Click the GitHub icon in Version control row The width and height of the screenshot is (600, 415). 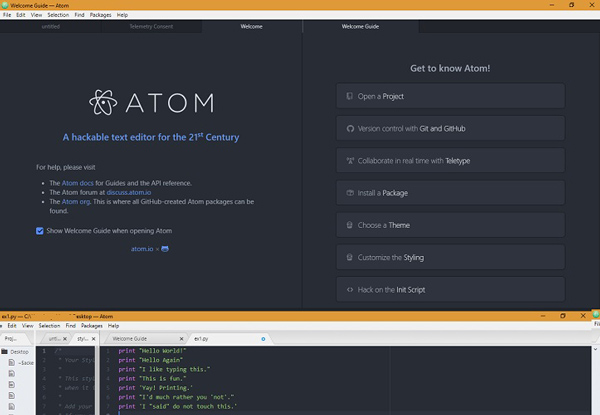click(350, 129)
